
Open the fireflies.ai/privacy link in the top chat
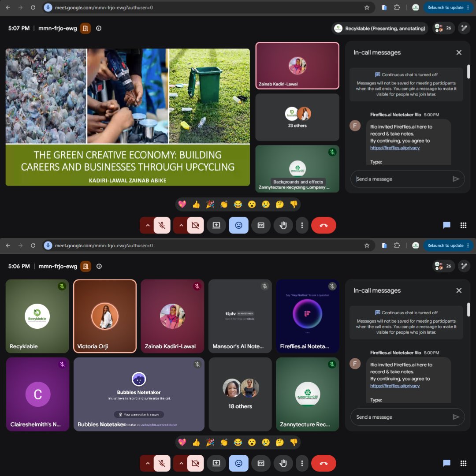[394, 148]
